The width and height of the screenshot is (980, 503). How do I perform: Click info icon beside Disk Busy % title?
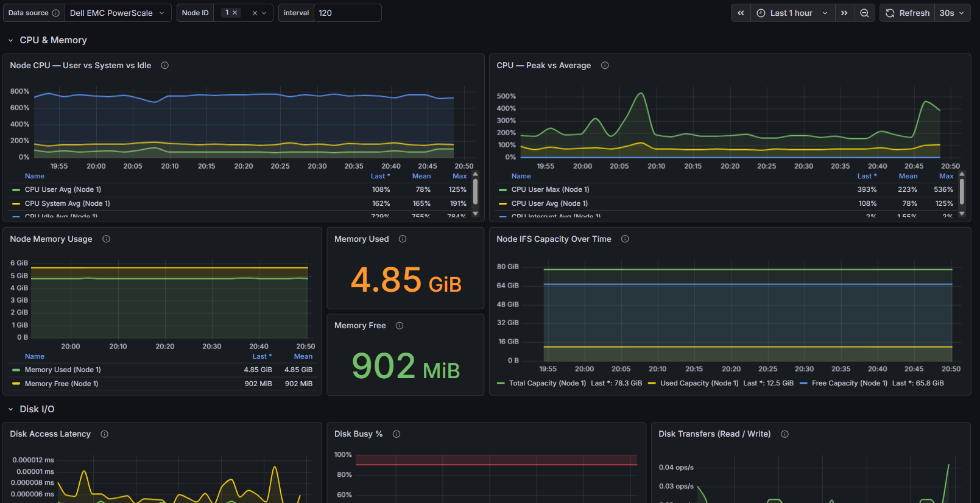(397, 434)
